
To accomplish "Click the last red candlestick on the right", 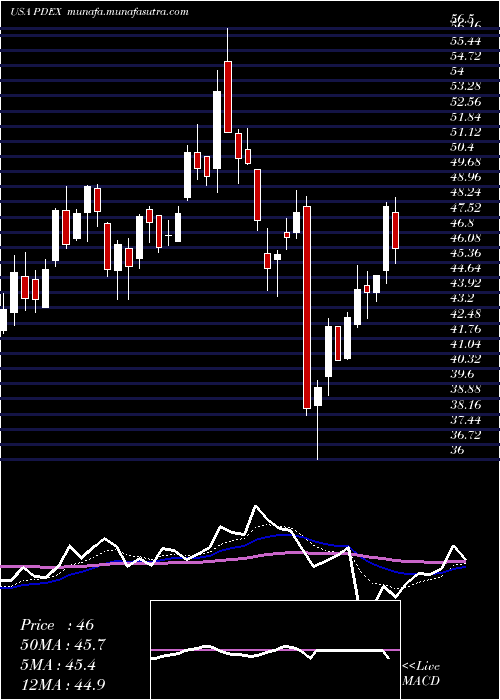I will [x=395, y=230].
